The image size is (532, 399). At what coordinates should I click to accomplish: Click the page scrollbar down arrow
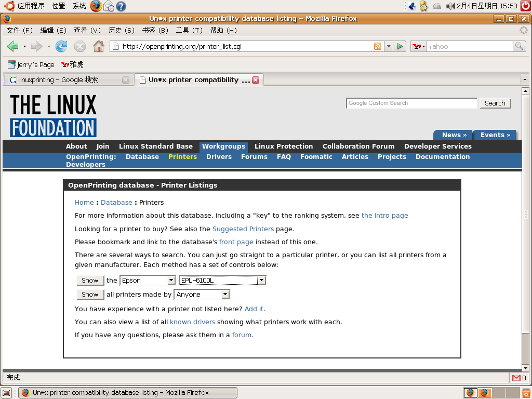pyautogui.click(x=525, y=368)
